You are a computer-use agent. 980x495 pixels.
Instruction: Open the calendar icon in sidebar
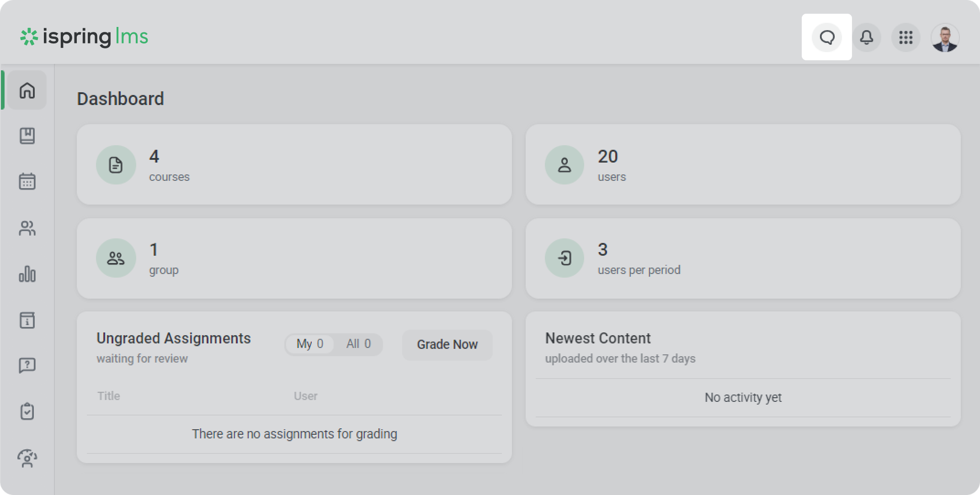[27, 181]
